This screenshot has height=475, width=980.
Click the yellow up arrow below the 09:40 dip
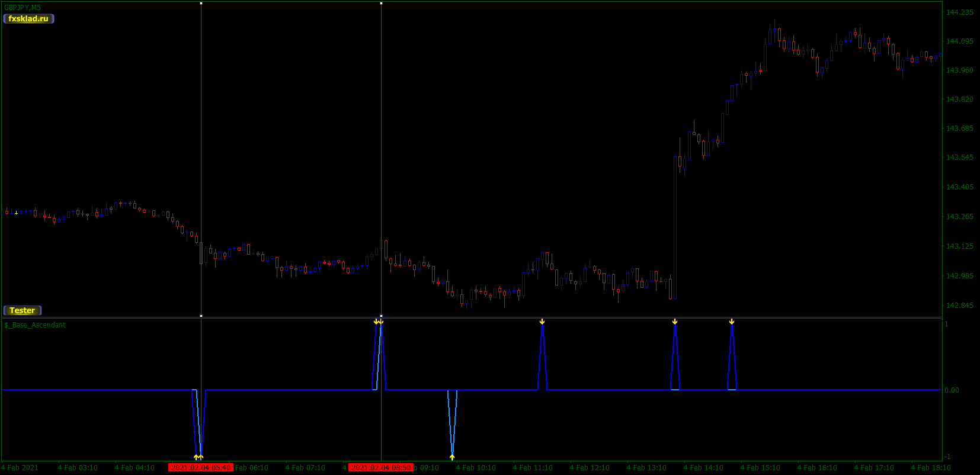tap(452, 457)
